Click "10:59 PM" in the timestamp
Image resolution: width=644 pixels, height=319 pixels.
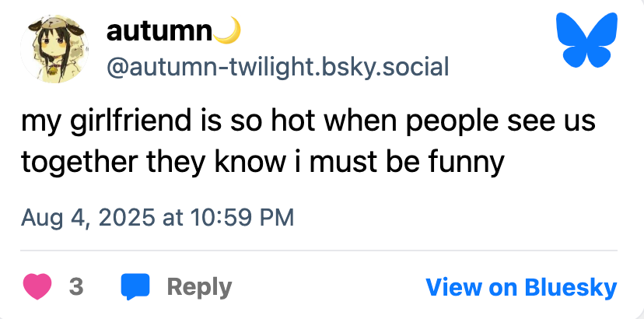[x=240, y=216]
